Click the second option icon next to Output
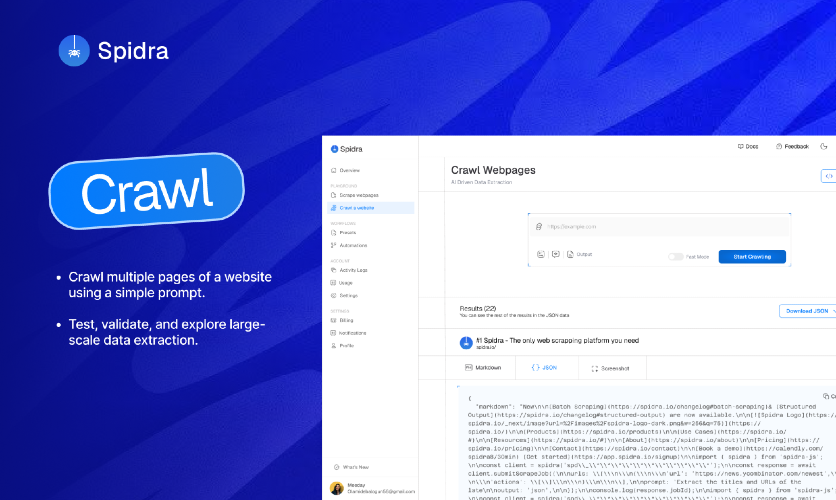 tap(556, 254)
